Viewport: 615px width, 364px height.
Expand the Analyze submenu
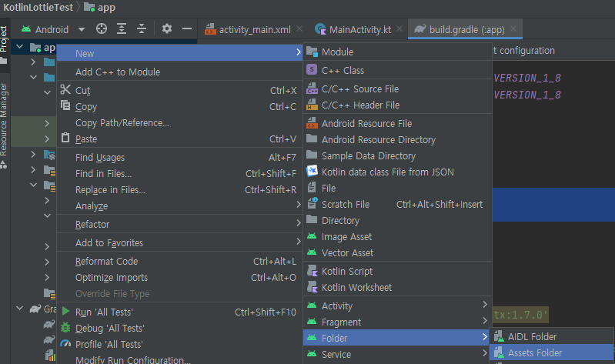tap(179, 206)
